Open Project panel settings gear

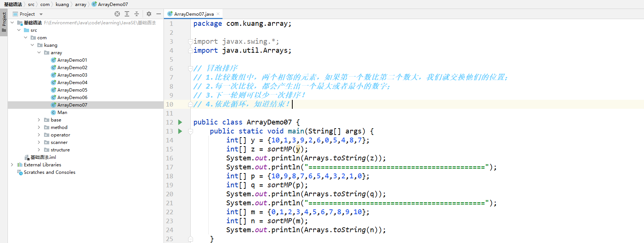149,14
